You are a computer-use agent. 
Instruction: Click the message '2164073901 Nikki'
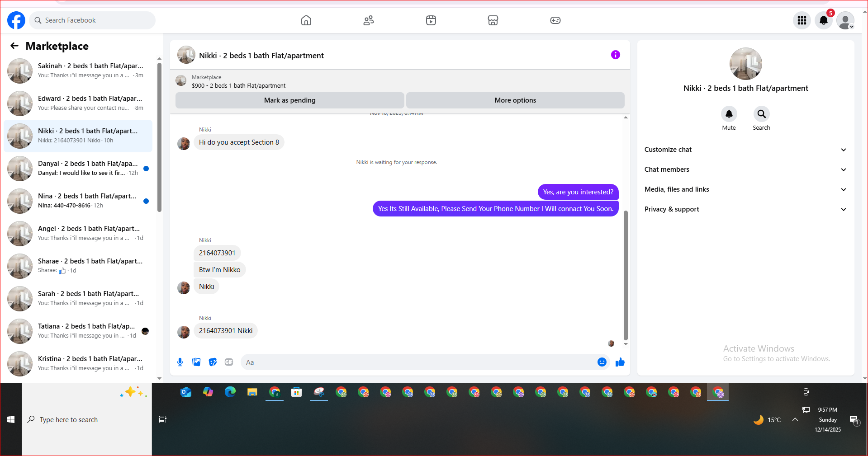(226, 331)
